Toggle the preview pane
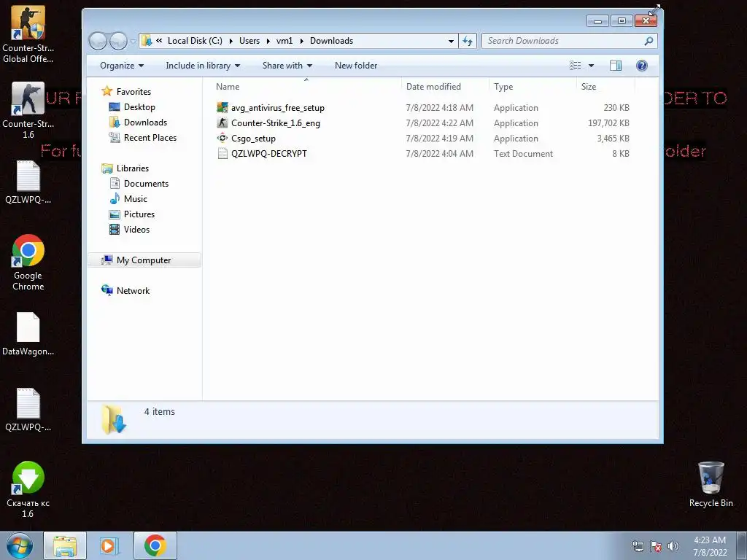This screenshot has width=747, height=560. [616, 66]
